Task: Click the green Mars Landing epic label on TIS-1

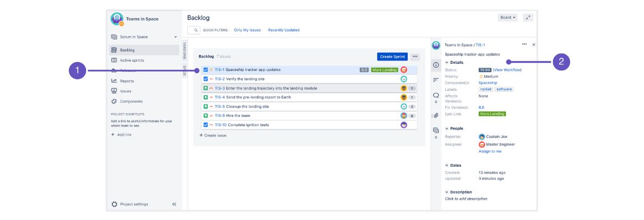Action: tap(384, 70)
